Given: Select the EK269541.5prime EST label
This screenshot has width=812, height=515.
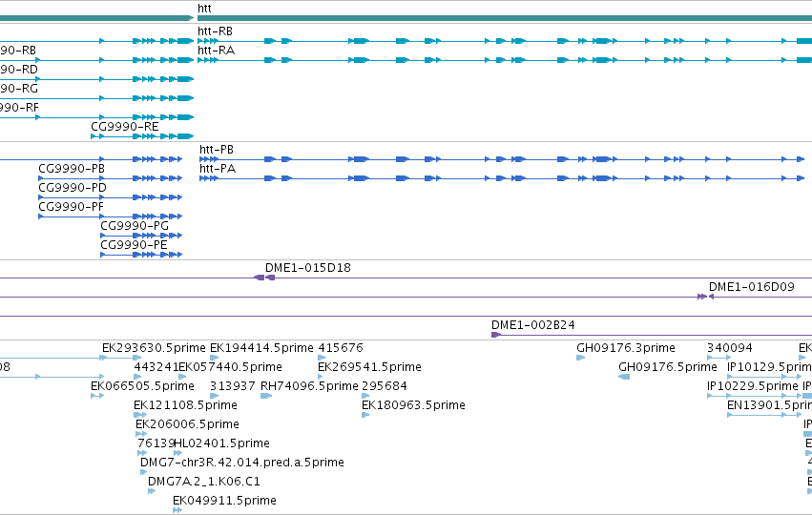Looking at the screenshot, I should [369, 367].
